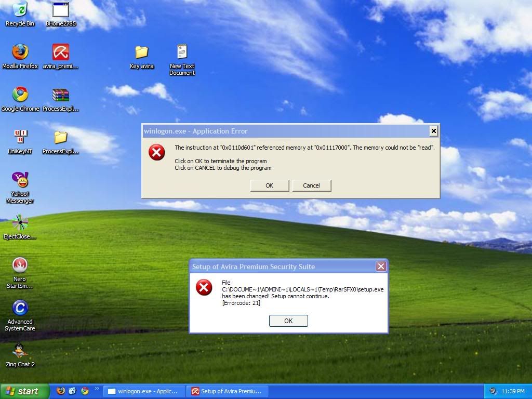Screen dimensions: 532x399
Task: Click the "[Errorcode: 21]" text
Action: [241, 303]
